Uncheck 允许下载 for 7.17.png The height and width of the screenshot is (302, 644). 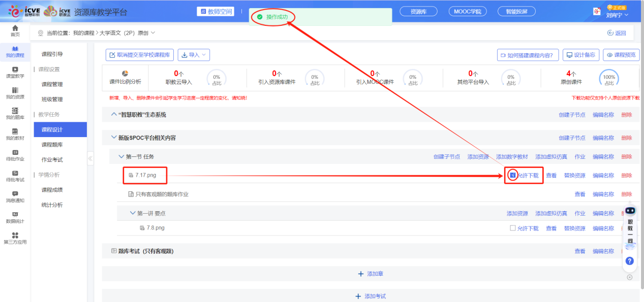click(x=512, y=175)
